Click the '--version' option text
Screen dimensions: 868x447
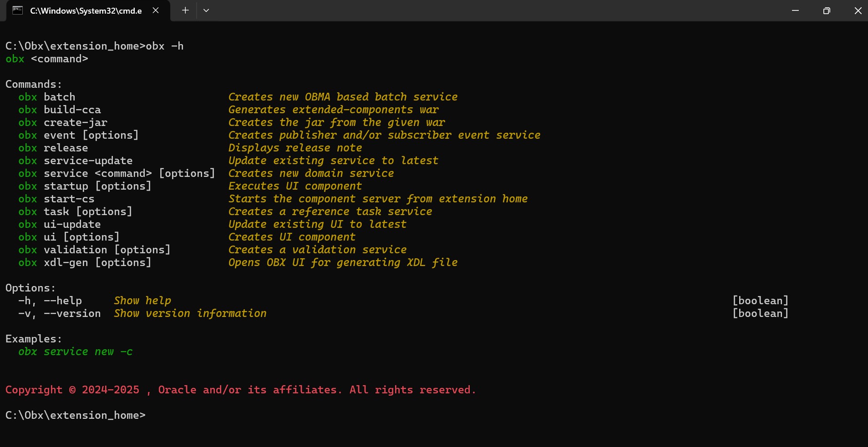click(72, 313)
